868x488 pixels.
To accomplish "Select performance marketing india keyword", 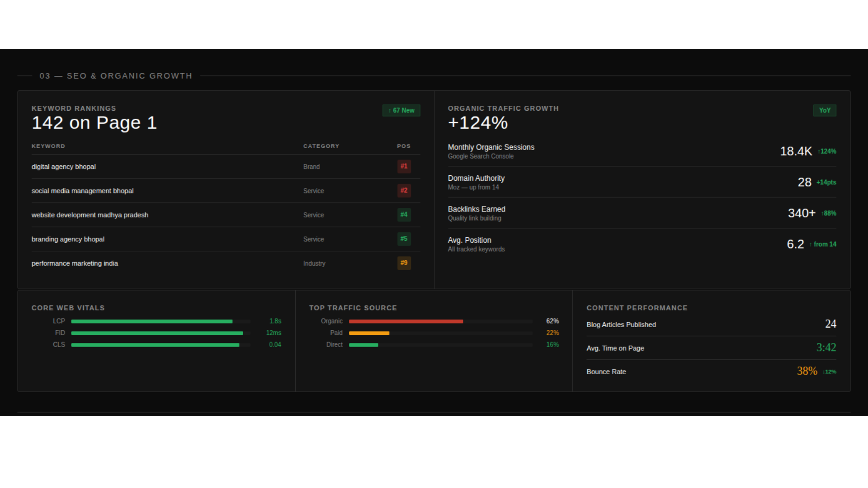I will pos(75,263).
